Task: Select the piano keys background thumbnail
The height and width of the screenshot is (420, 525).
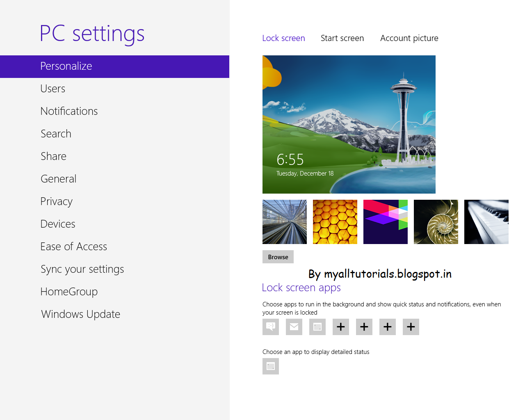Action: click(x=486, y=222)
